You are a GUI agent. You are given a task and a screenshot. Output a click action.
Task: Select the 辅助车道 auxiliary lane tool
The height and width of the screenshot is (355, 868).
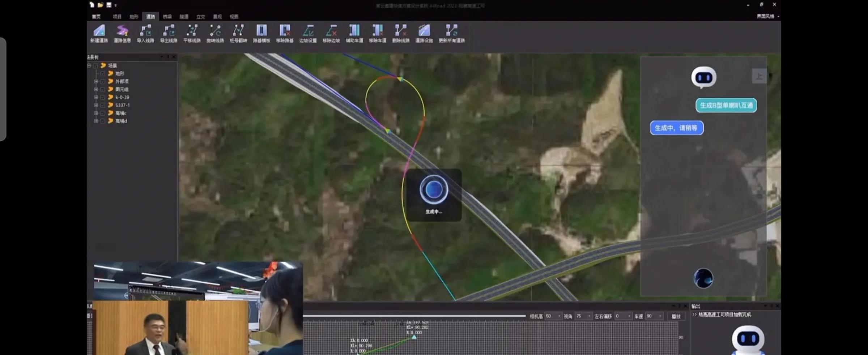354,34
